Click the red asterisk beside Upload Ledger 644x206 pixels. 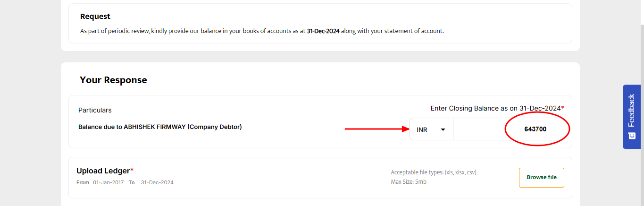pyautogui.click(x=132, y=170)
